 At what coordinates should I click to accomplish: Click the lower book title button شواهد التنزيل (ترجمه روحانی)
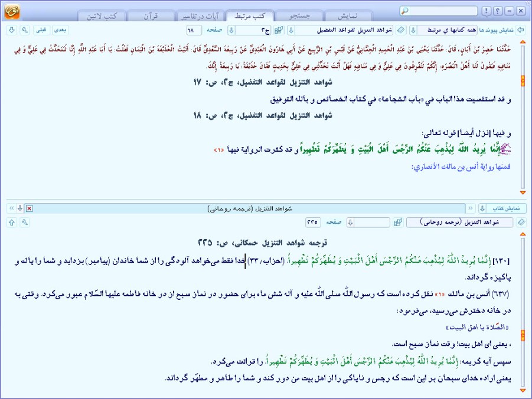tap(460, 223)
